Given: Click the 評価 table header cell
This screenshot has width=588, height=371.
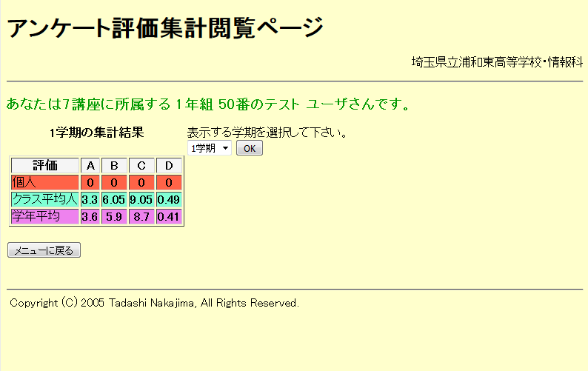Looking at the screenshot, I should [45, 165].
